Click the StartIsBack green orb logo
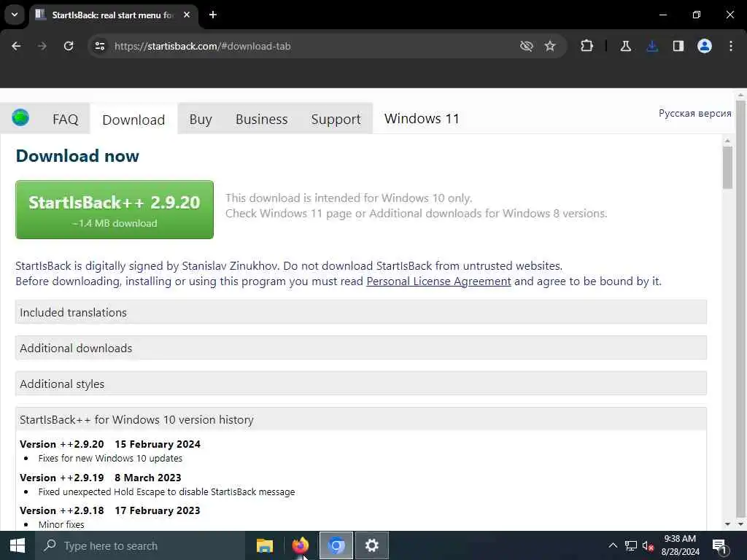 tap(20, 117)
